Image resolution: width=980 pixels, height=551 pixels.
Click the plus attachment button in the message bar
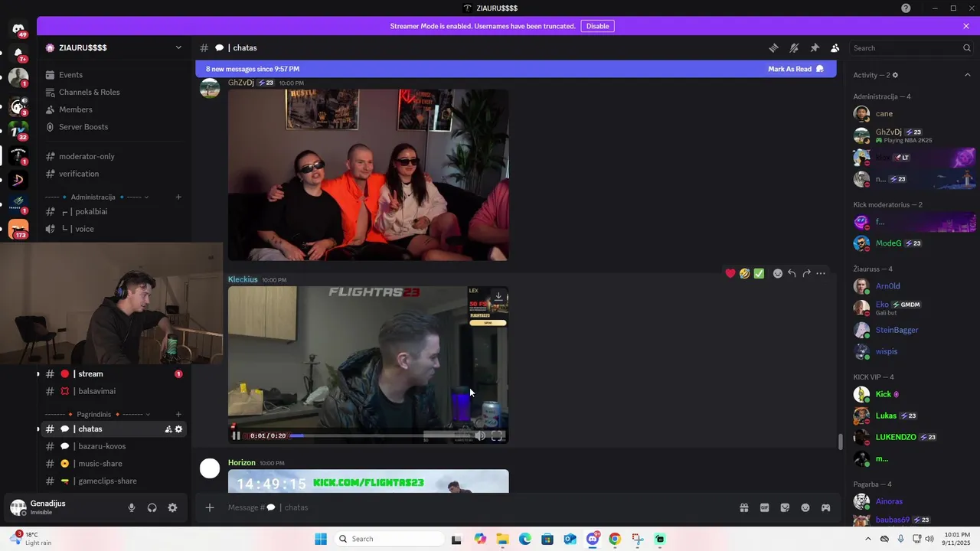[x=210, y=507]
